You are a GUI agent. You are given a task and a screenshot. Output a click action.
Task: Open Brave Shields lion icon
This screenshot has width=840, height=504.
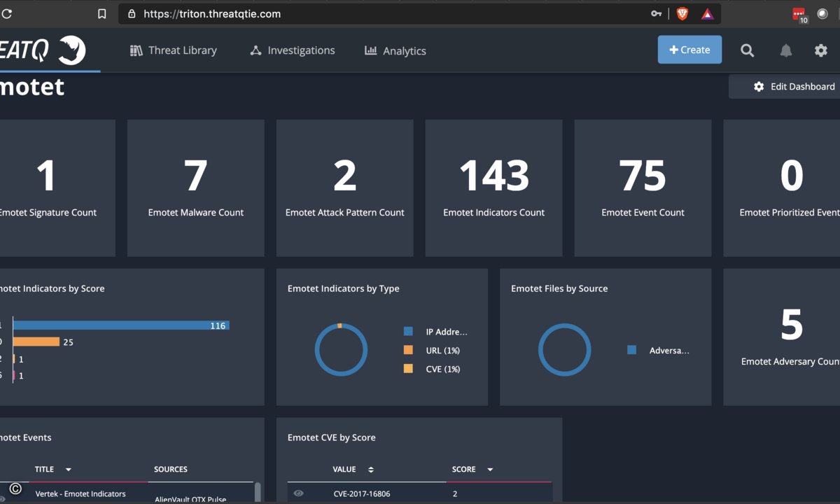[x=682, y=14]
